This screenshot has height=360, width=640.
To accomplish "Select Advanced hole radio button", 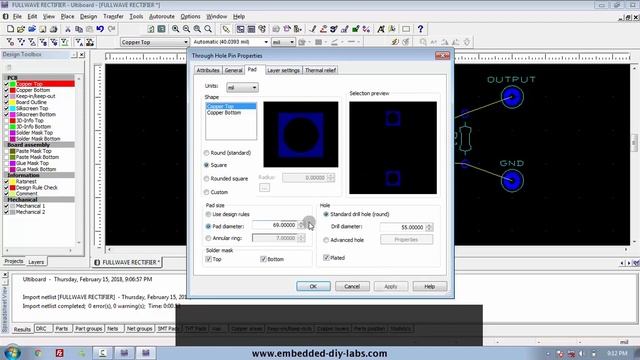I will pos(326,240).
